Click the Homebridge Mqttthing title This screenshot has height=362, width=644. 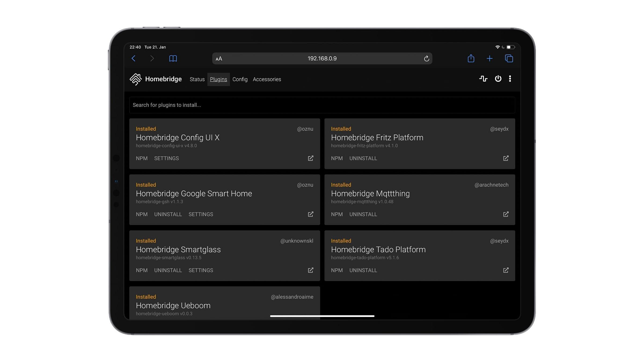[x=370, y=194]
